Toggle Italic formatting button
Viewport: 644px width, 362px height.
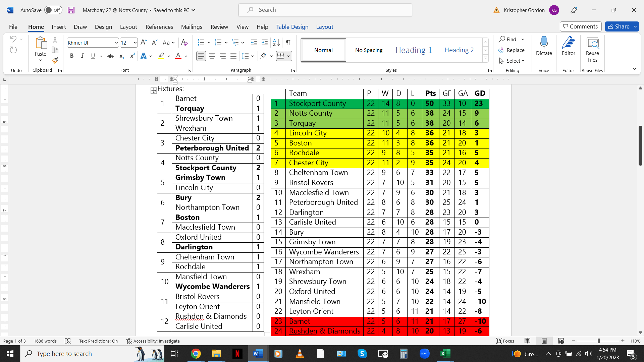pos(82,56)
